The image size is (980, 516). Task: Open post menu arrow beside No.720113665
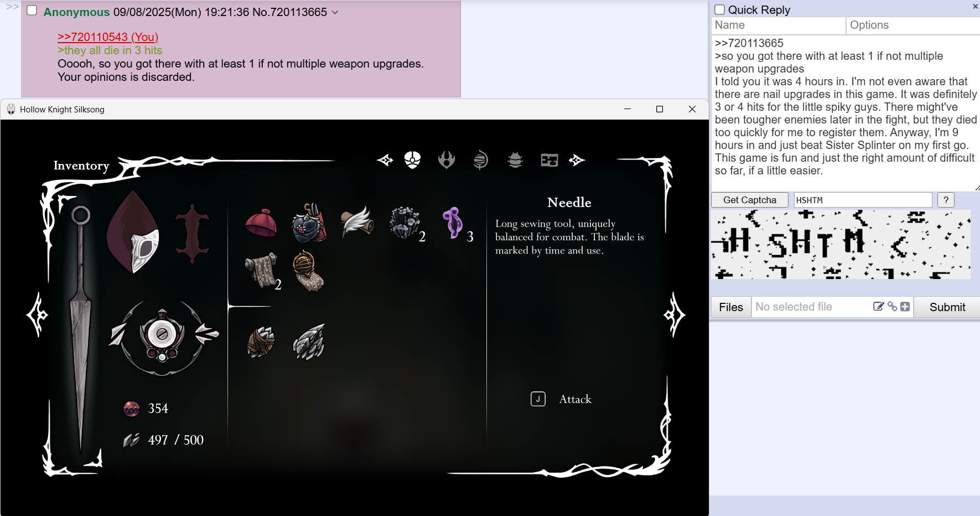(335, 12)
